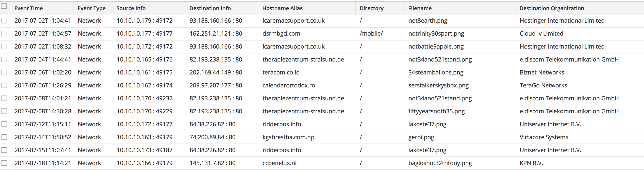Click the destination 162.251.21.121 : 80

[x=216, y=34]
